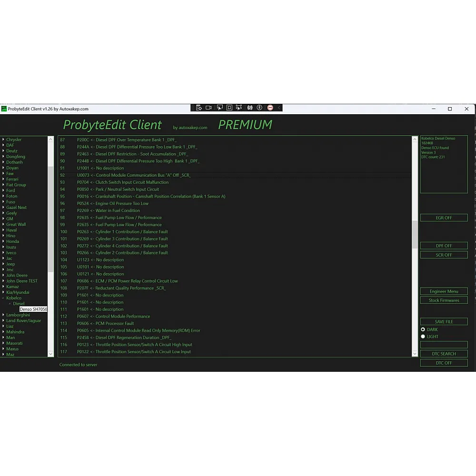
Task: Open the live visual tree icon
Action: [199, 108]
